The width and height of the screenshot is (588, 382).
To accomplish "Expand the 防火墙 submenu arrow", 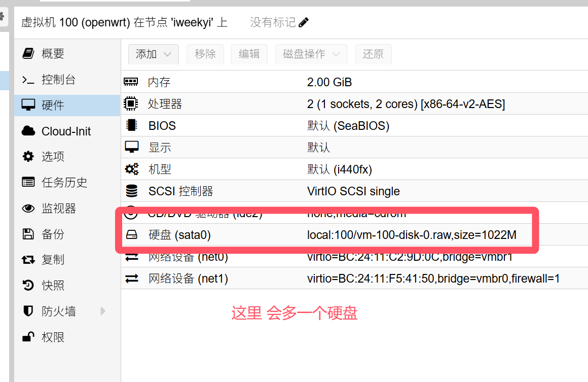I will 103,311.
